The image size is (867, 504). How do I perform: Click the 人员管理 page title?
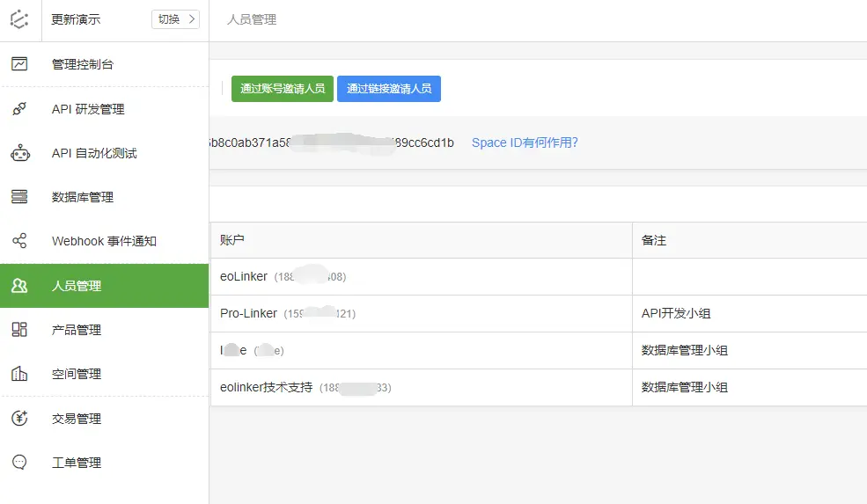click(252, 19)
